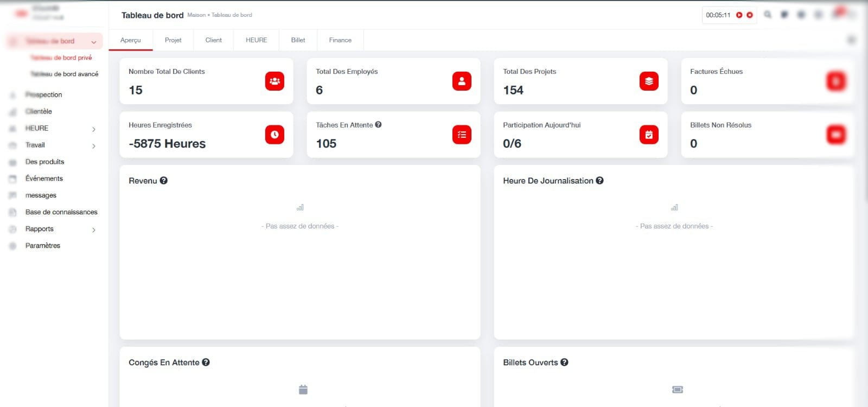Go to Base de connaissances
The height and width of the screenshot is (407, 868).
(x=61, y=212)
